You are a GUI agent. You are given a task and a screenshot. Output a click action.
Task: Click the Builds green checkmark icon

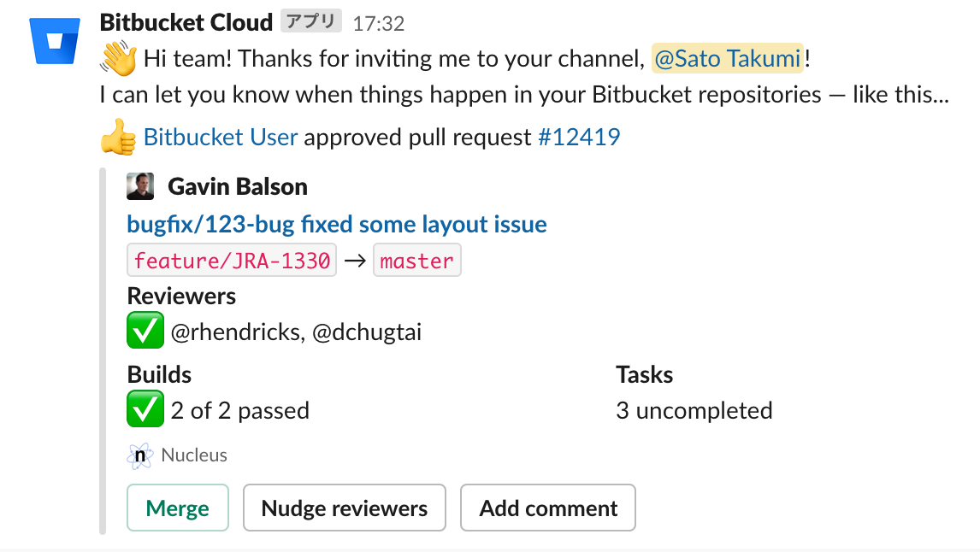point(145,411)
